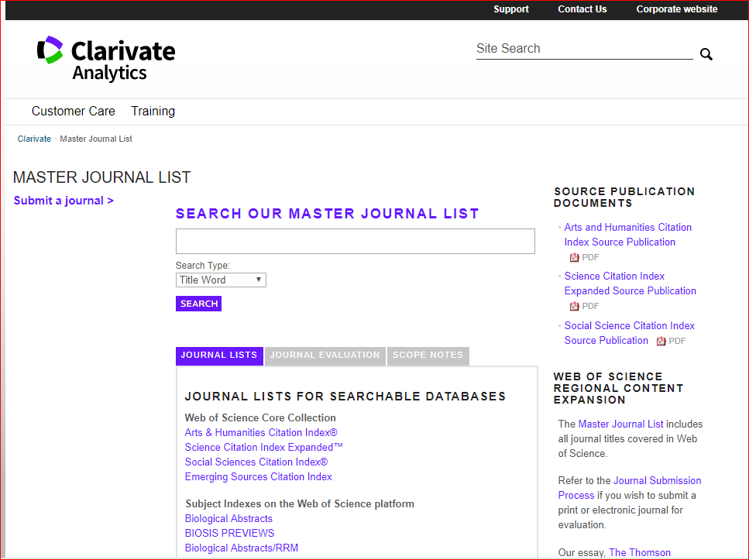Image resolution: width=749 pixels, height=560 pixels.
Task: Open Arts & Humanities Citation Index list
Action: coord(261,433)
